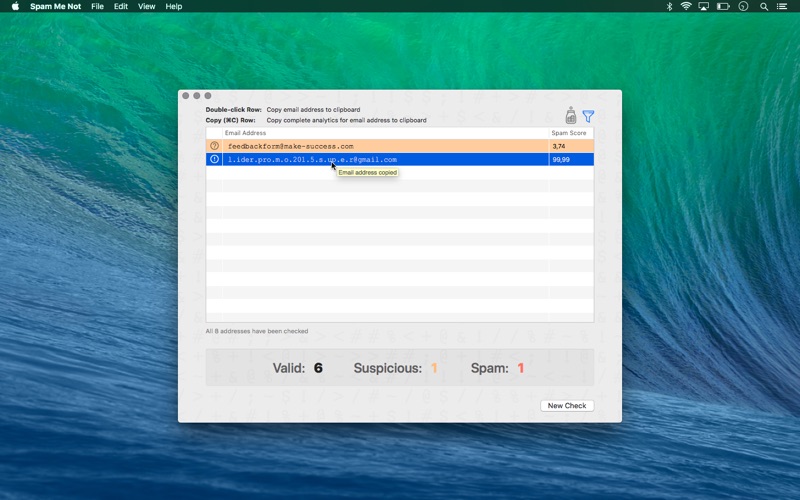Image resolution: width=800 pixels, height=500 pixels.
Task: Select the feedbackform@make-success.com row
Action: [399, 146]
